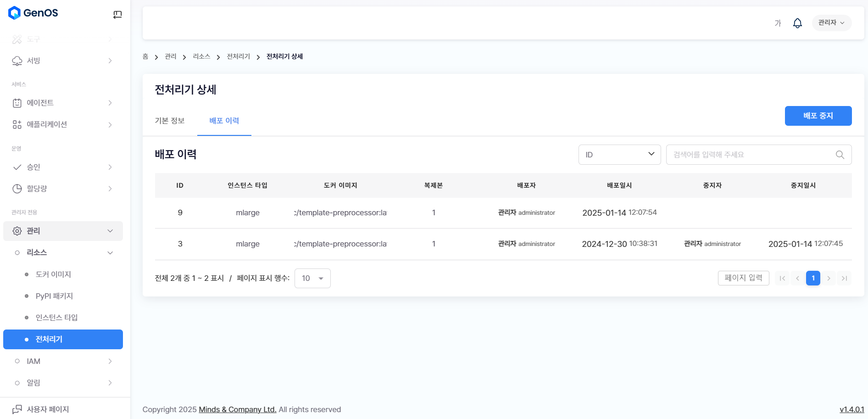
Task: Click the GenOS logo
Action: click(x=33, y=13)
